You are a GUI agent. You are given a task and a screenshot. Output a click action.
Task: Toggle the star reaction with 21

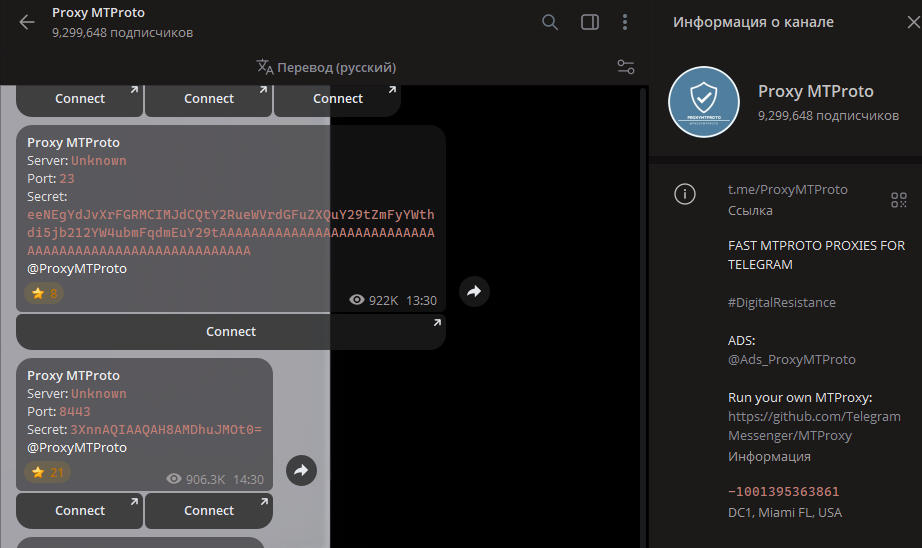point(47,472)
